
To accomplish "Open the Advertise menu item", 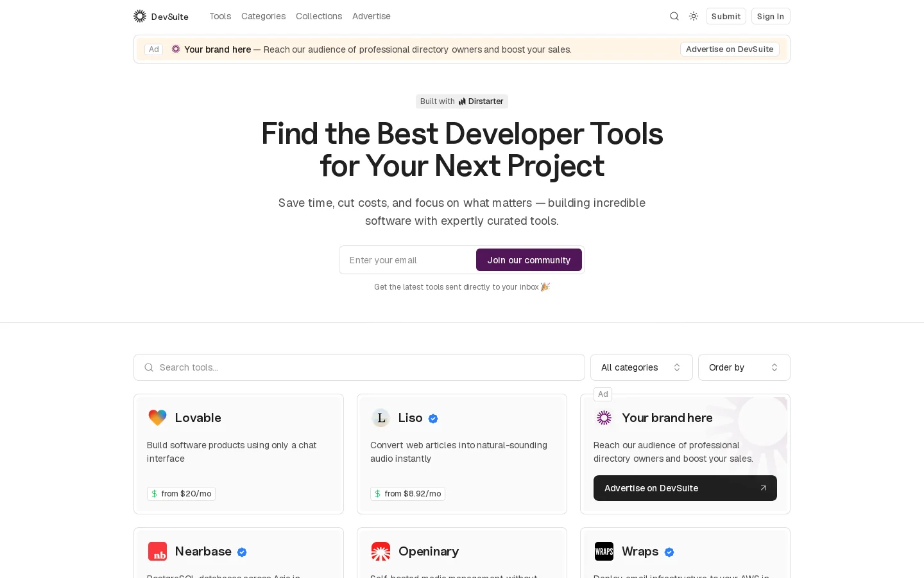I will coord(372,16).
